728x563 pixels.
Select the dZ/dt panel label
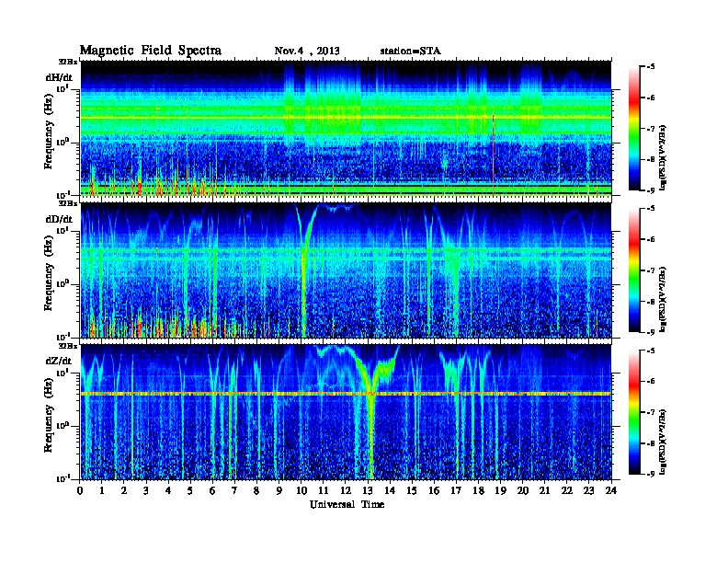(x=59, y=361)
